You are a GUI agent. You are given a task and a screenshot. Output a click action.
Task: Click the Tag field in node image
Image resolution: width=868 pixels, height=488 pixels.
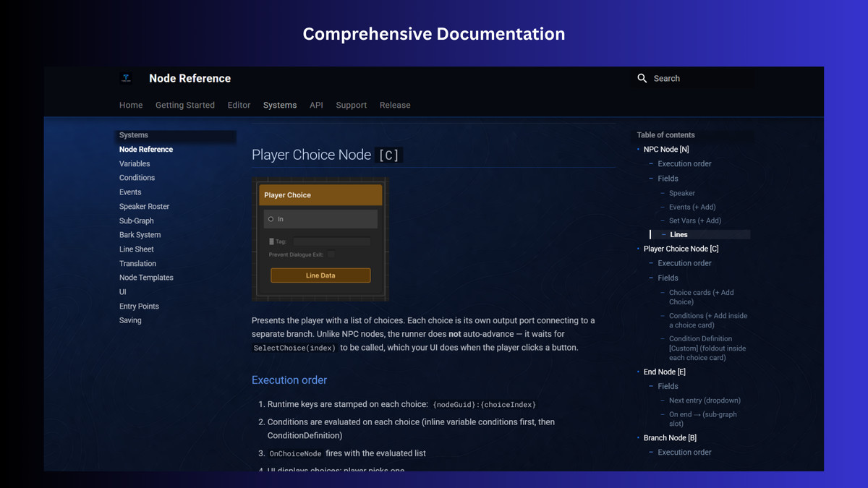[332, 241]
